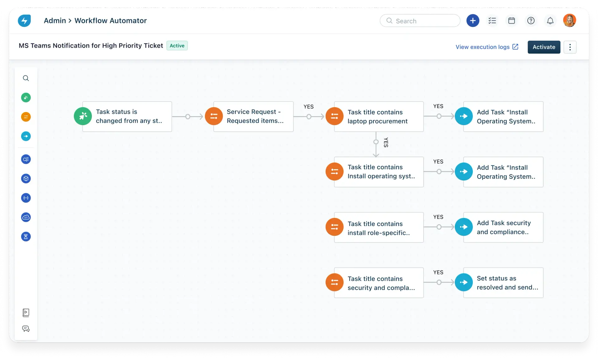Open the search bar in top navigation
This screenshot has height=364, width=598.
[420, 20]
